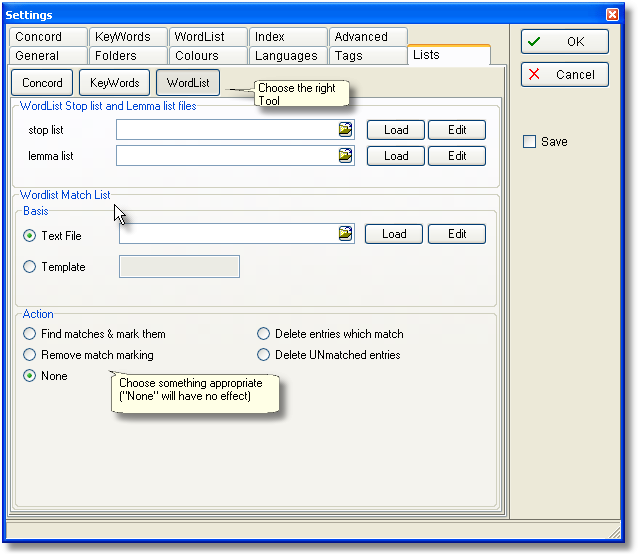Viewport: 639px width, 557px height.
Task: Select Find matches & mark them option
Action: (30, 334)
